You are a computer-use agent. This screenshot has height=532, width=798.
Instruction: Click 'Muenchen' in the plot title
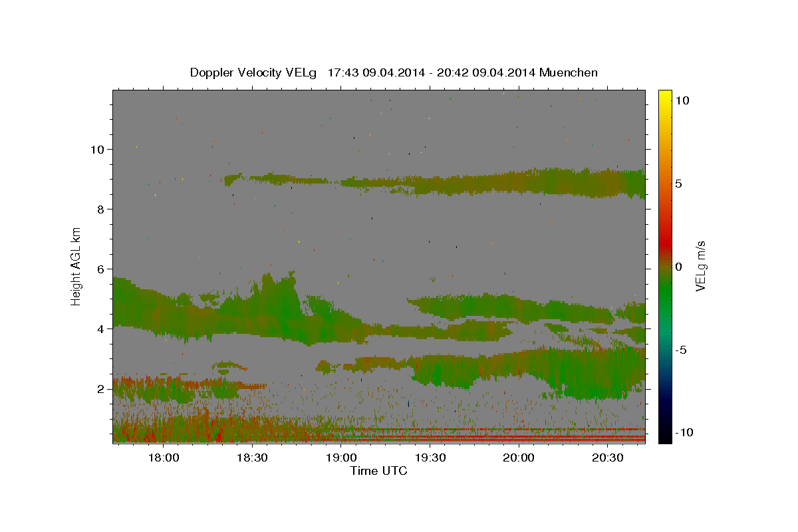pyautogui.click(x=569, y=72)
